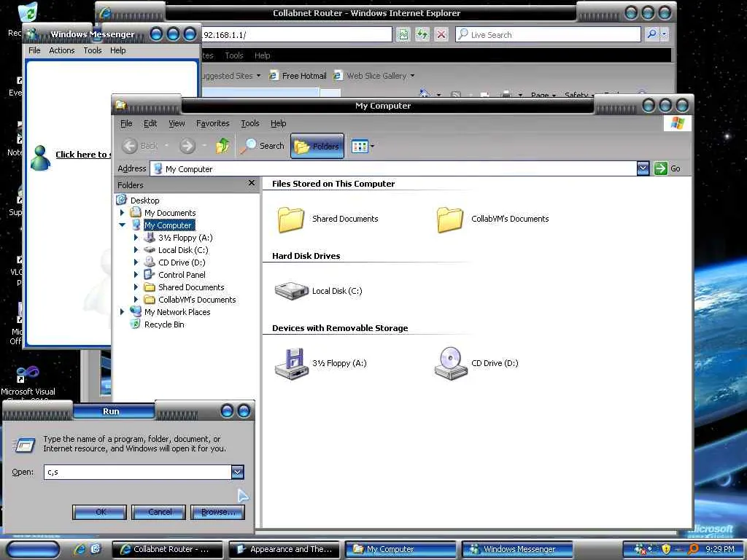747x560 pixels.
Task: Select CollabVM's Documents folder icon in main pane
Action: 449,219
